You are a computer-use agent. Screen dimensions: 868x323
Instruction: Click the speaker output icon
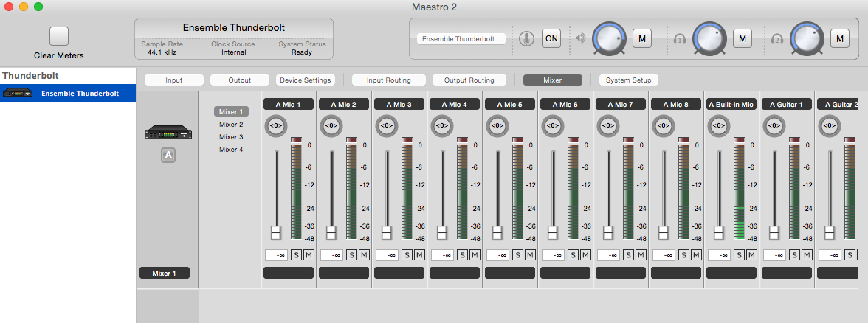coord(580,38)
